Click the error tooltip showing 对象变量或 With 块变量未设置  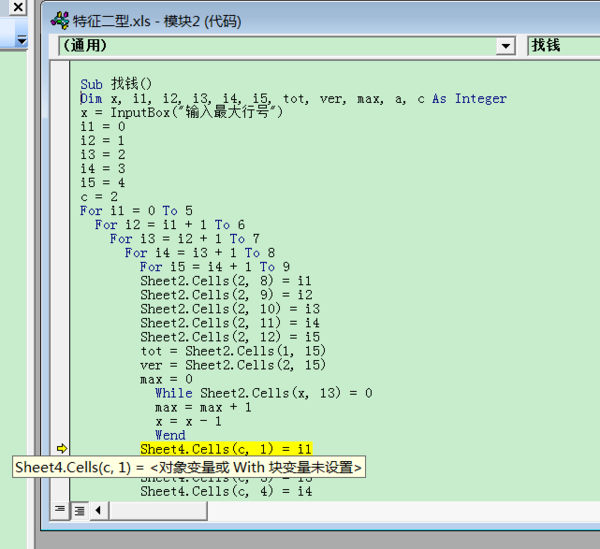[189, 467]
